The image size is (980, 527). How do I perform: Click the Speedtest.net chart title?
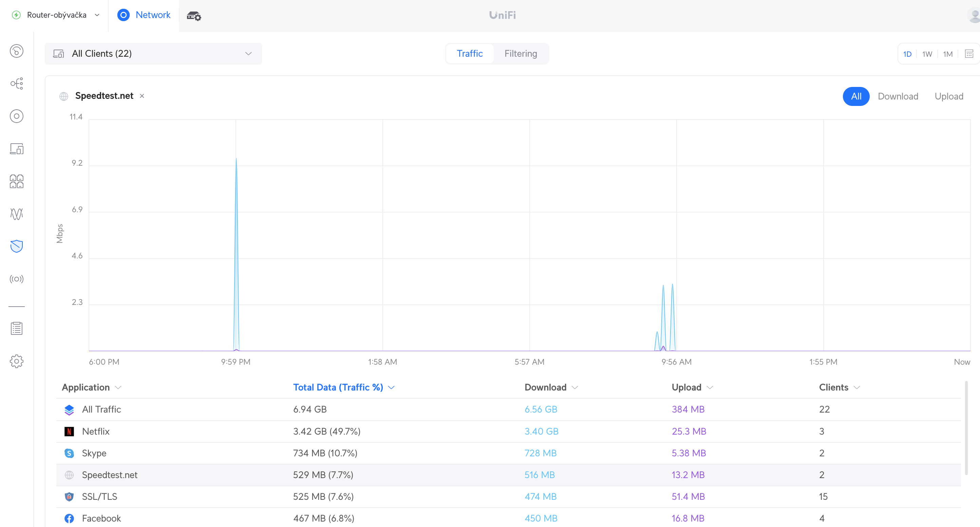tap(104, 96)
